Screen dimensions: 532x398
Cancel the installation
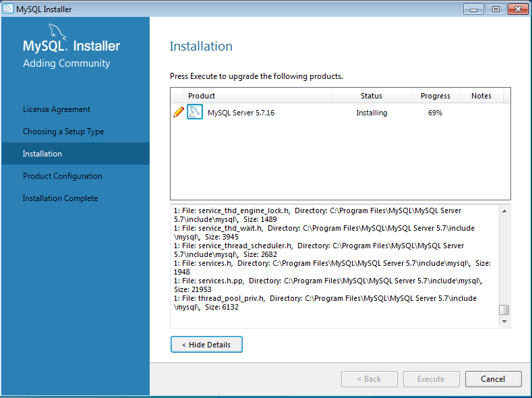pyautogui.click(x=493, y=379)
